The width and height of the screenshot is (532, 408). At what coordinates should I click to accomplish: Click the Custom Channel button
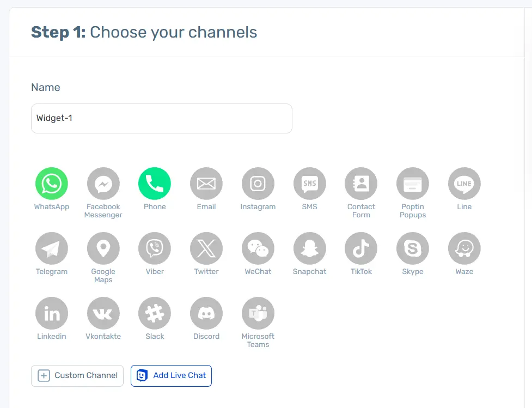77,375
